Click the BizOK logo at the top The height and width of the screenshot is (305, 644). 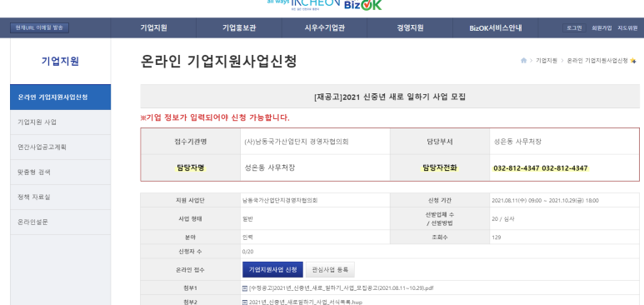pos(363,5)
